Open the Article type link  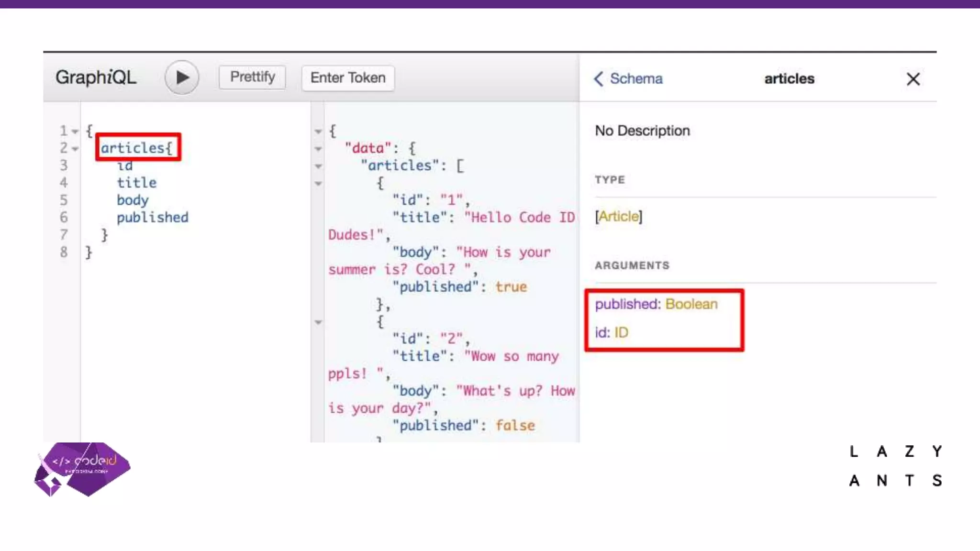[x=619, y=217]
